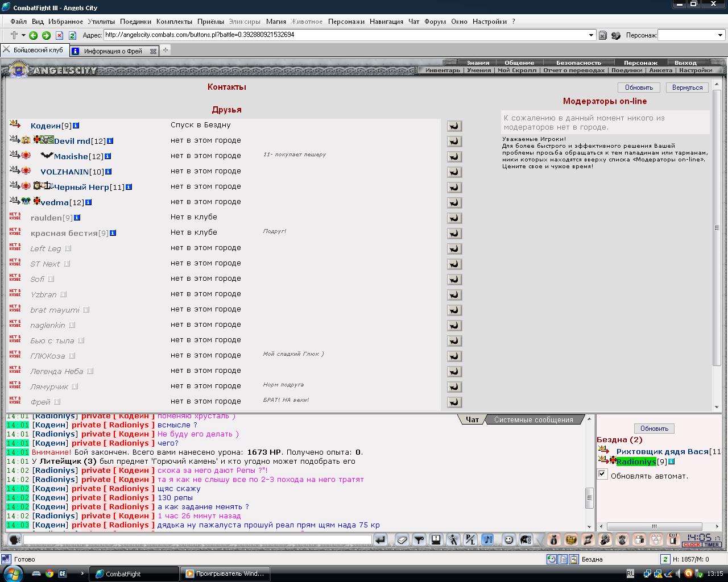Open the info icon next to vedma[12]

[x=88, y=202]
